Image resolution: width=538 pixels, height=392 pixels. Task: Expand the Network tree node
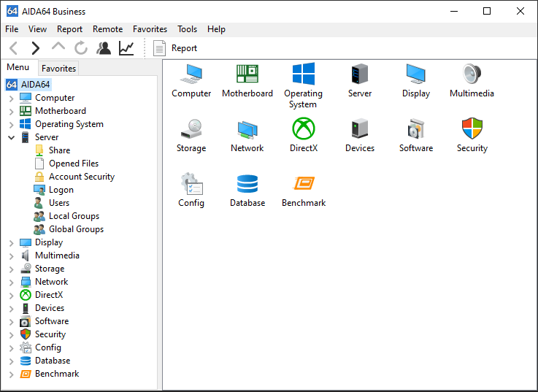point(12,283)
